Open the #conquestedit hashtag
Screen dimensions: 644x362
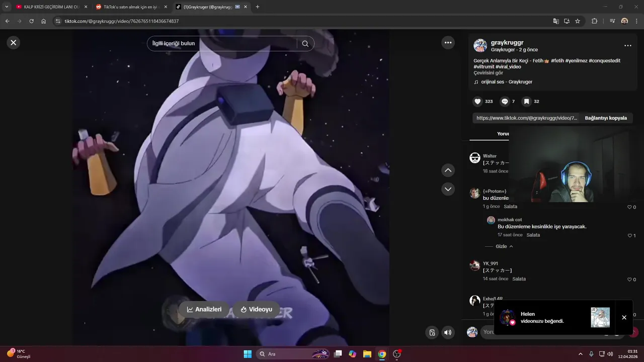(604, 61)
